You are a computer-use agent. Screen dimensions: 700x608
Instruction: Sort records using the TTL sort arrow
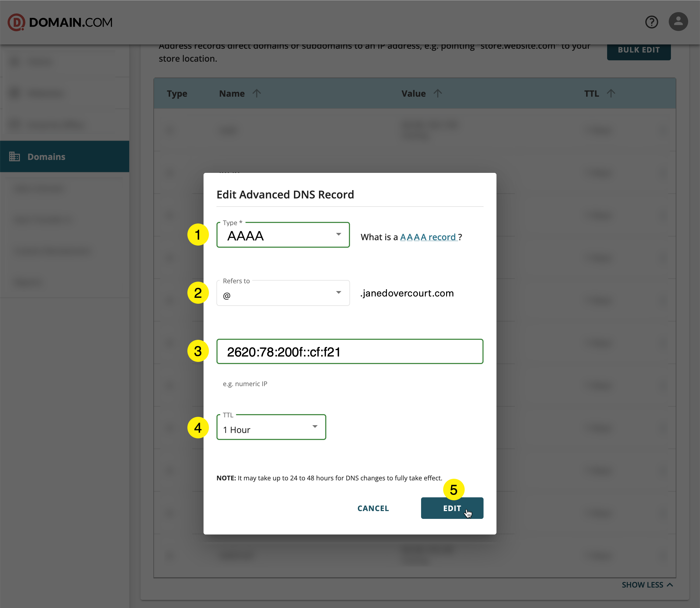611,93
